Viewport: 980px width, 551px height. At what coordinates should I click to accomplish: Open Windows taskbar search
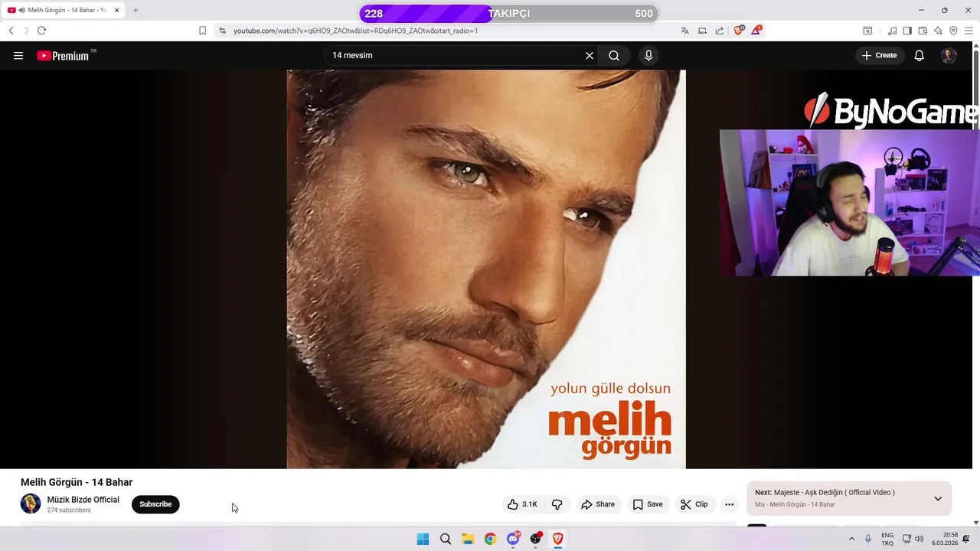(x=446, y=539)
